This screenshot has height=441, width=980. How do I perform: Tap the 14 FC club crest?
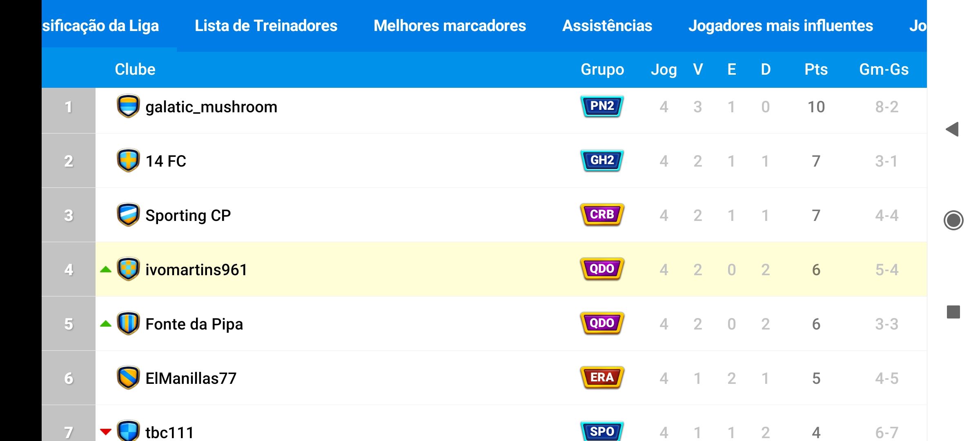(128, 160)
